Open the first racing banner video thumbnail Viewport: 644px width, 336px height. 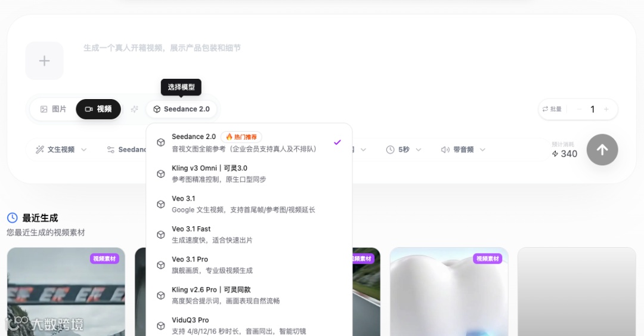[x=66, y=292]
